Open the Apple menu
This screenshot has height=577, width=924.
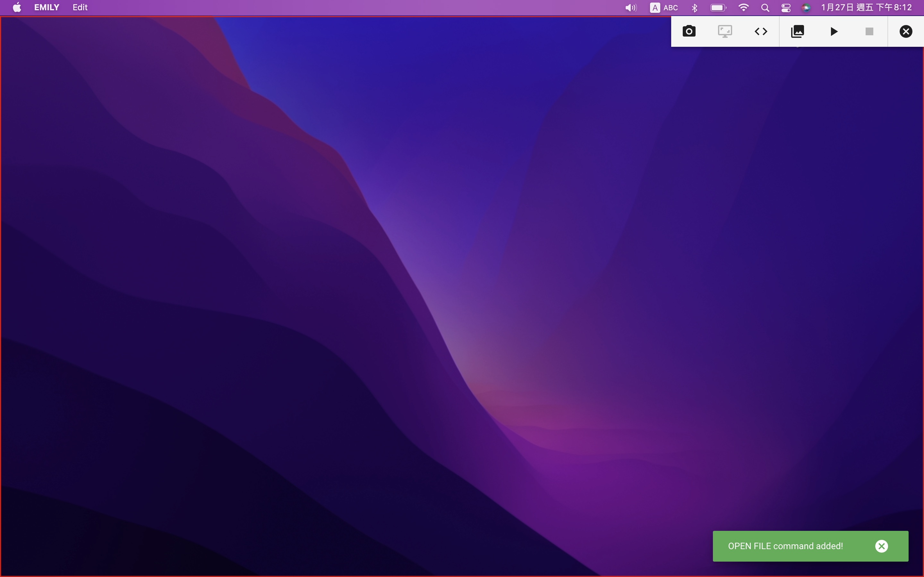[17, 8]
